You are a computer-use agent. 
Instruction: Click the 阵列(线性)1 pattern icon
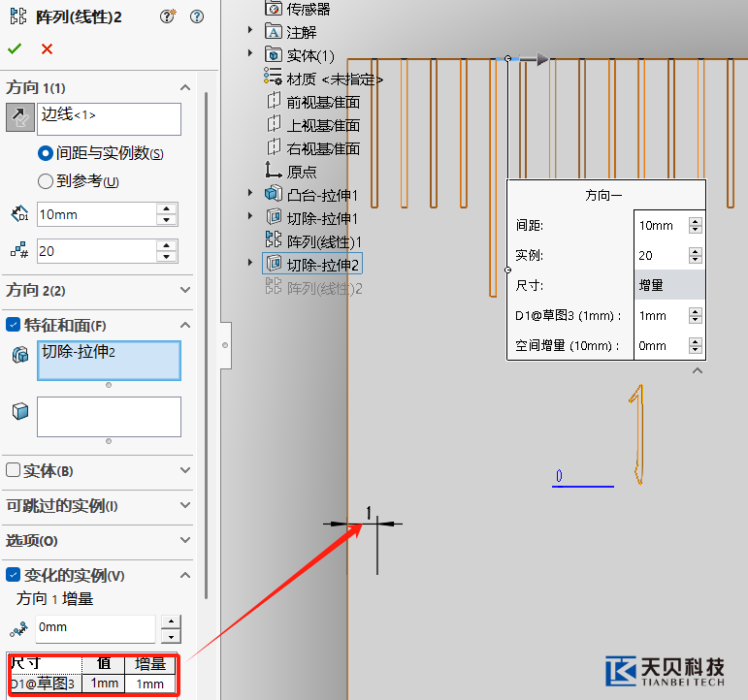(274, 239)
